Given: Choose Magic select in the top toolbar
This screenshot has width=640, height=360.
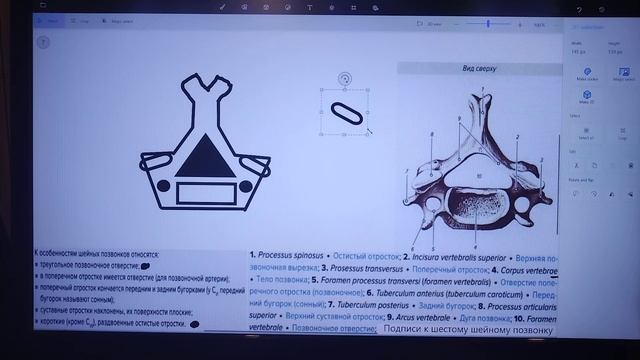Looking at the screenshot, I should tap(118, 21).
